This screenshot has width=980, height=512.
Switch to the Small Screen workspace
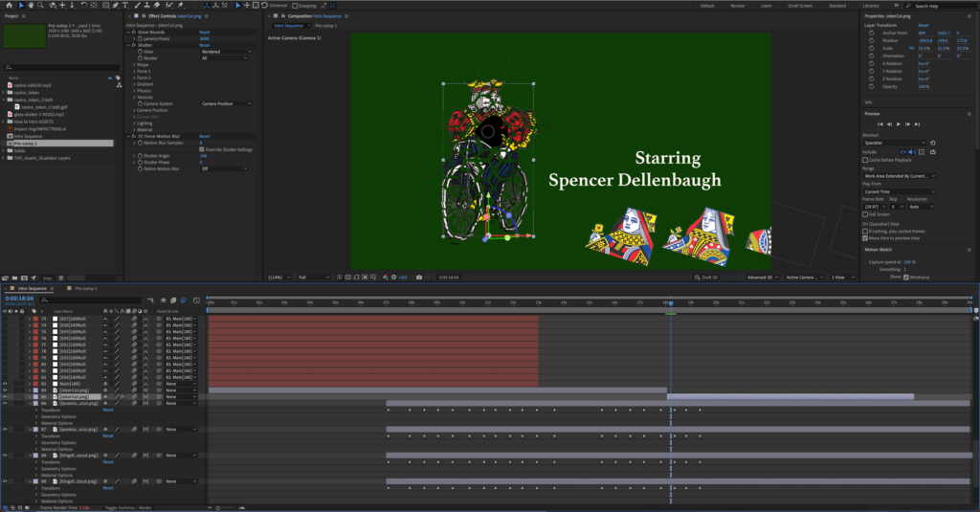click(800, 5)
